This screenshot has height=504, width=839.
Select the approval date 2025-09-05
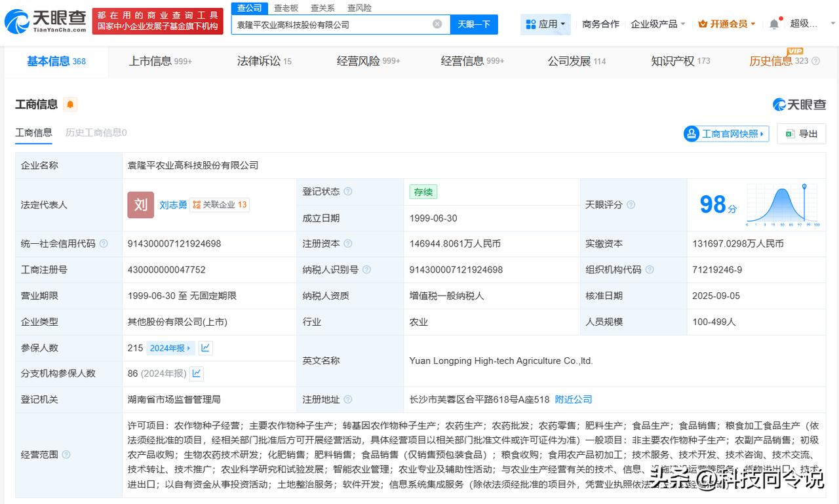pos(716,296)
